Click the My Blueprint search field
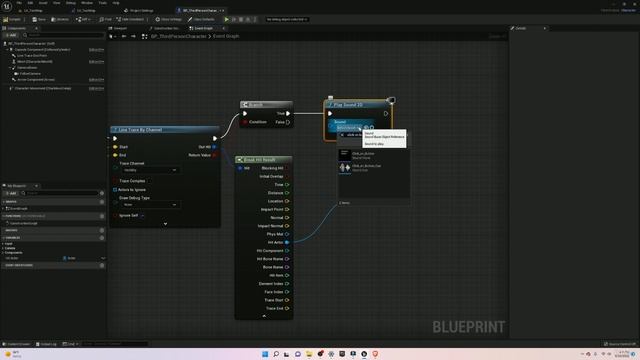 pyautogui.click(x=60, y=193)
